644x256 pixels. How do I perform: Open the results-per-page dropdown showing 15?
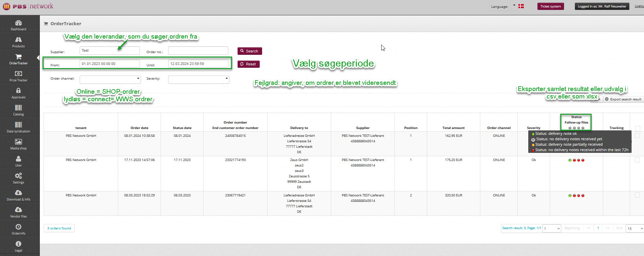[635, 228]
